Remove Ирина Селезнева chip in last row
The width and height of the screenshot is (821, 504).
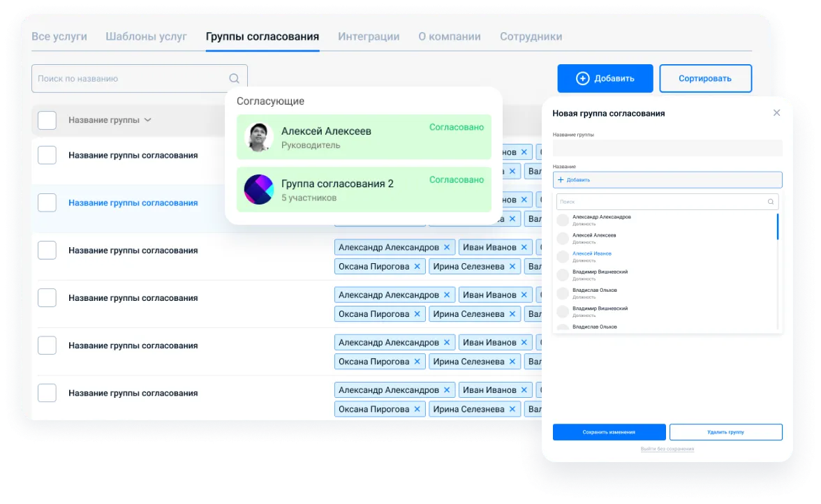click(512, 409)
